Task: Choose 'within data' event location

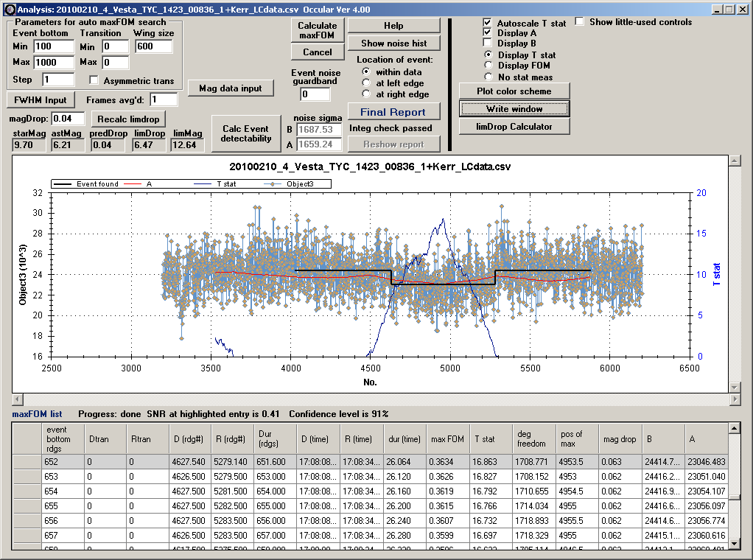Action: pyautogui.click(x=366, y=71)
